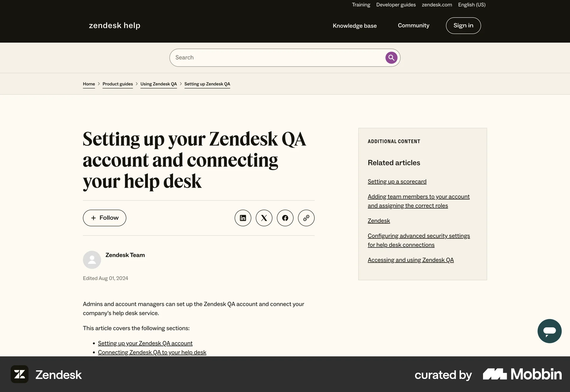Screen dimensions: 570x392
Task: Open the Zendesk Team avatar
Action: pyautogui.click(x=92, y=260)
